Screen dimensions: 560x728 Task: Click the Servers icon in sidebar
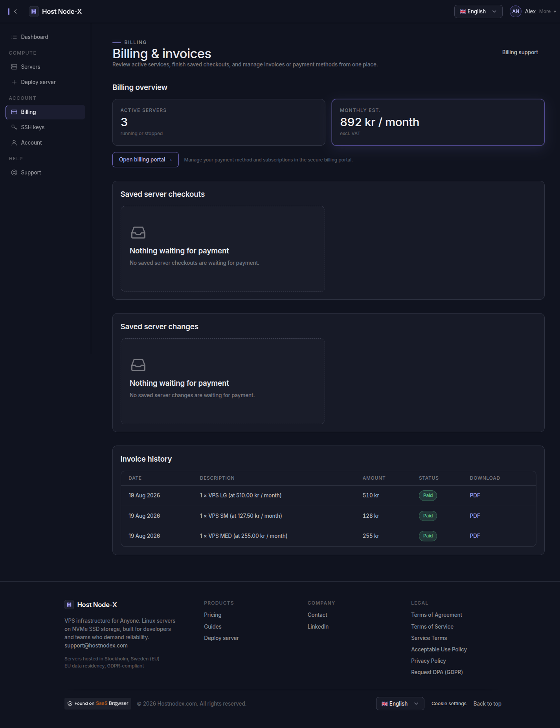[14, 67]
